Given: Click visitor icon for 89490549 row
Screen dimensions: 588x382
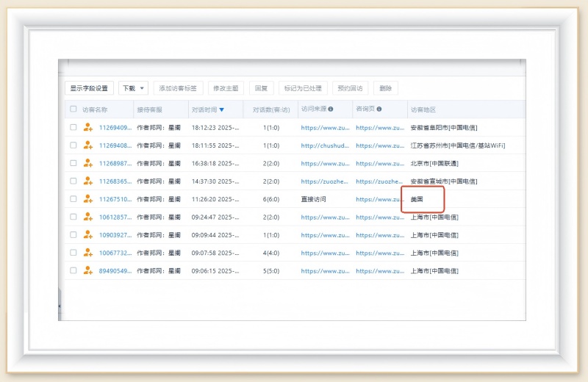Looking at the screenshot, I should coord(88,270).
